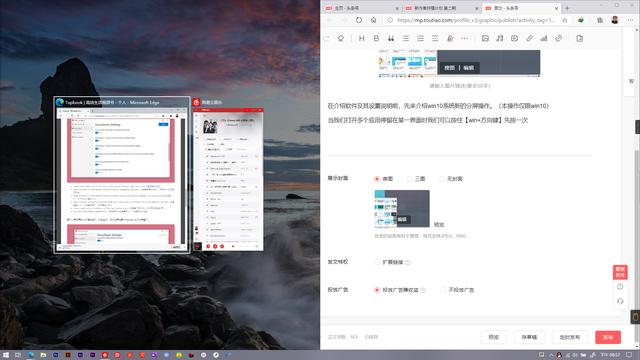Select the no-cover radio option
Screen dimensions: 640x360
click(441, 179)
